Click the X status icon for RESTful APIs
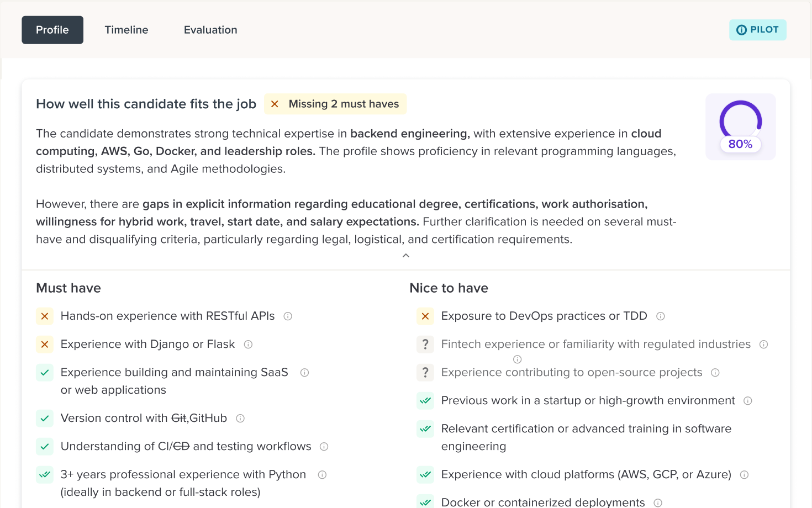 [45, 316]
